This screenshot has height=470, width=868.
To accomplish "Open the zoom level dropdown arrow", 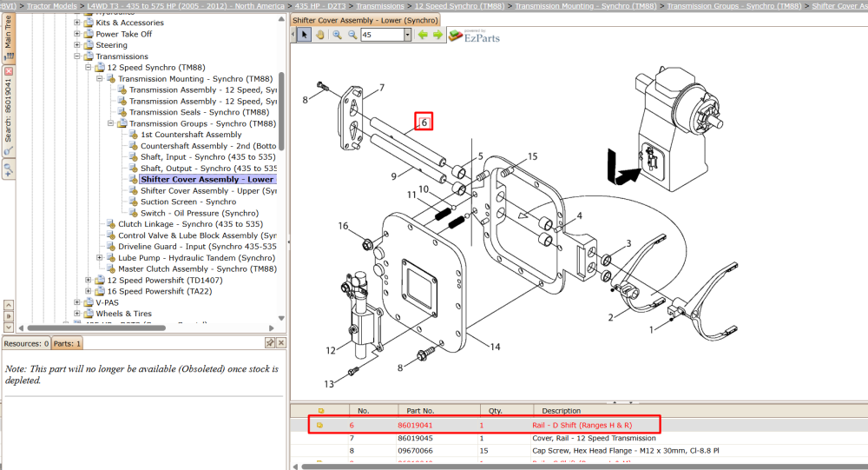I will (x=407, y=35).
